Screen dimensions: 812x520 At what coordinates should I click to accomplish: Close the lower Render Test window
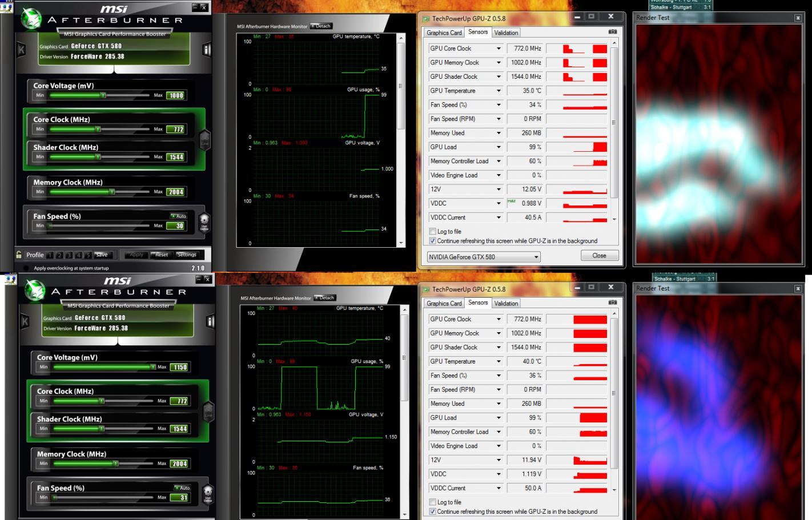[798, 289]
